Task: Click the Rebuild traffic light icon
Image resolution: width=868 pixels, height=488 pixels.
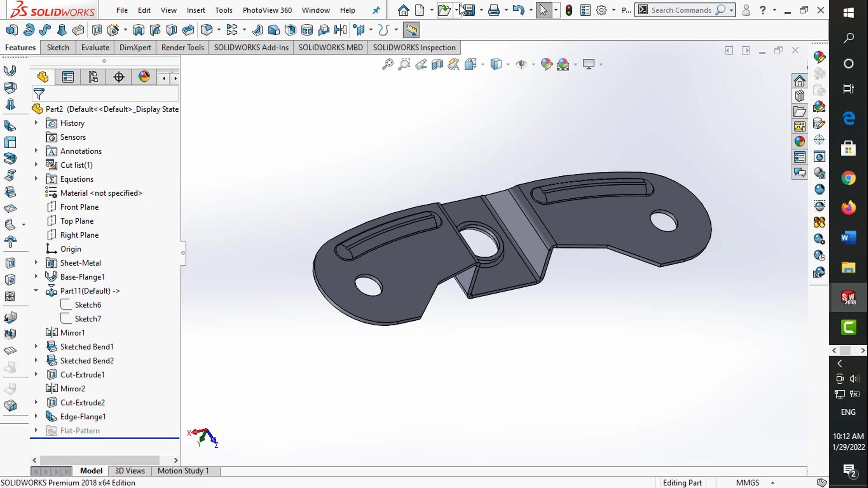Action: (569, 10)
